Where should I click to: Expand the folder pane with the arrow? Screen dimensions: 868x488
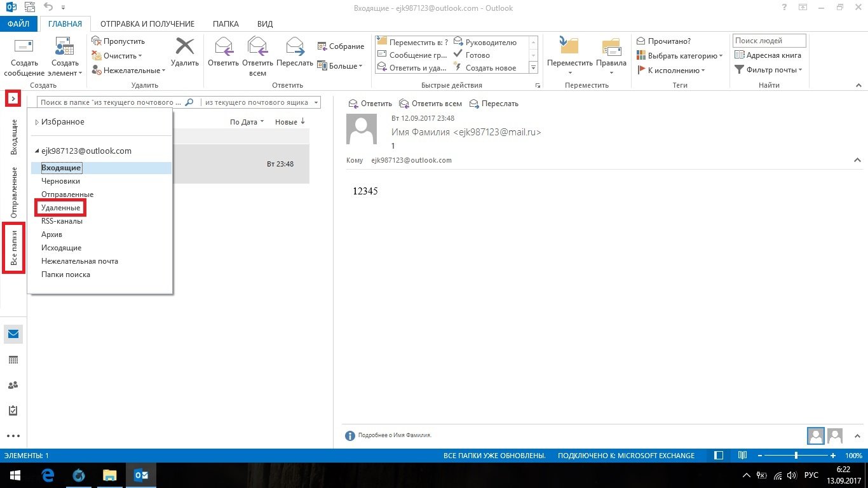tap(13, 99)
